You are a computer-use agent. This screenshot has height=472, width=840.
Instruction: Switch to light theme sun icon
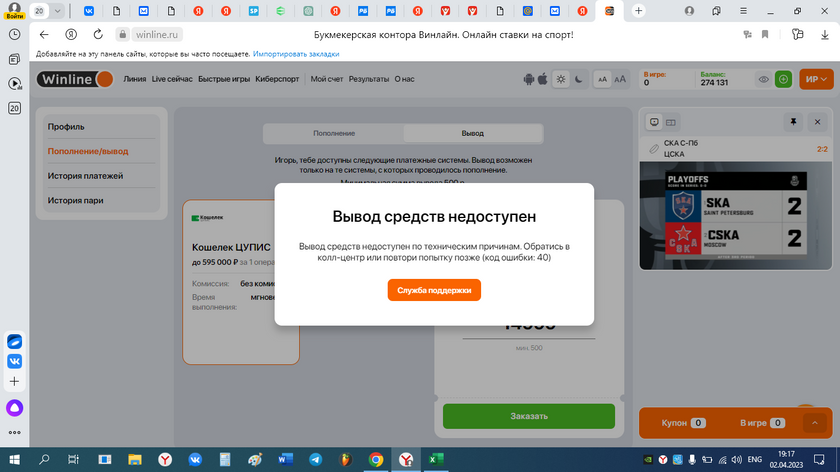click(x=561, y=79)
